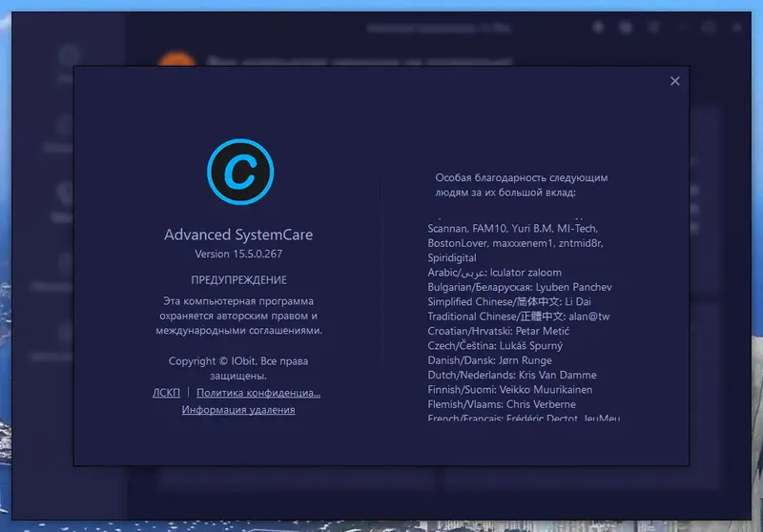
Task: Click the Scannan, FAM10, Yuri B.M. line
Action: click(513, 228)
